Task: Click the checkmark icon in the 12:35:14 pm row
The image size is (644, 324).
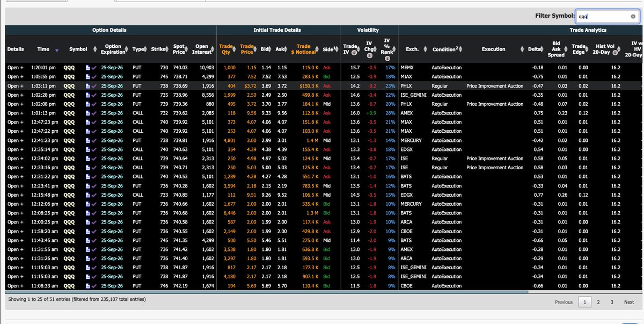Action: point(94,149)
